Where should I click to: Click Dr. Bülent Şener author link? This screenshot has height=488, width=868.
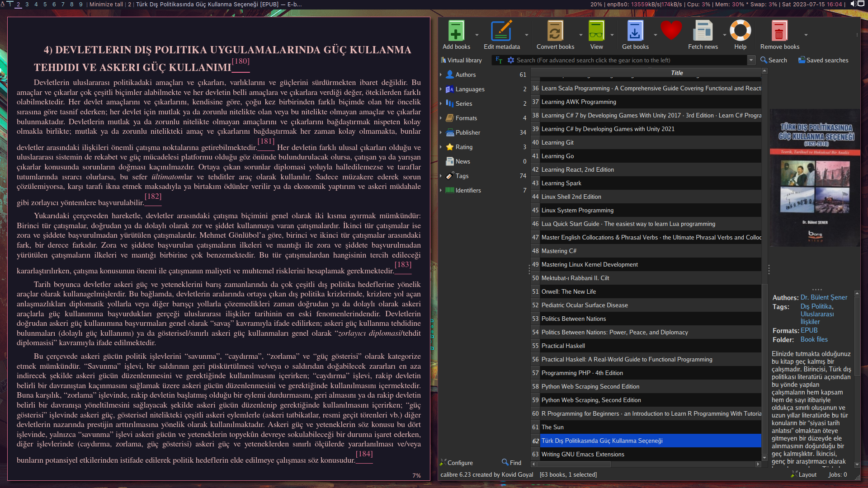coord(824,297)
